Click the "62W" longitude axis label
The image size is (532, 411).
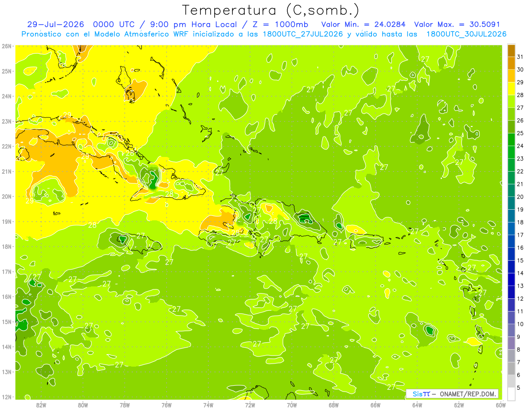pos(459,405)
